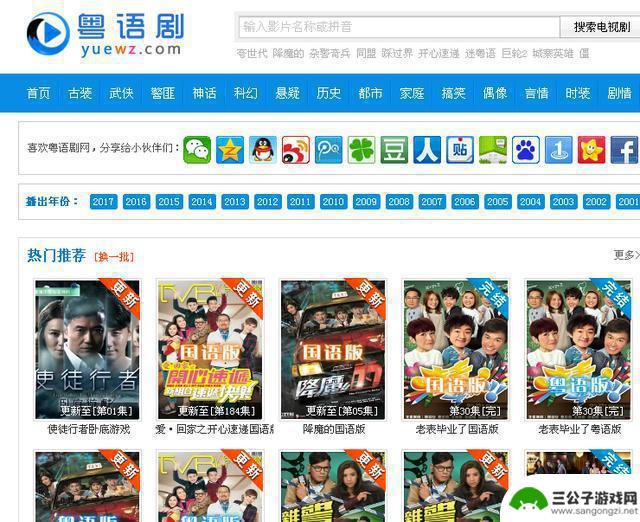Filter by year 2016

(136, 201)
